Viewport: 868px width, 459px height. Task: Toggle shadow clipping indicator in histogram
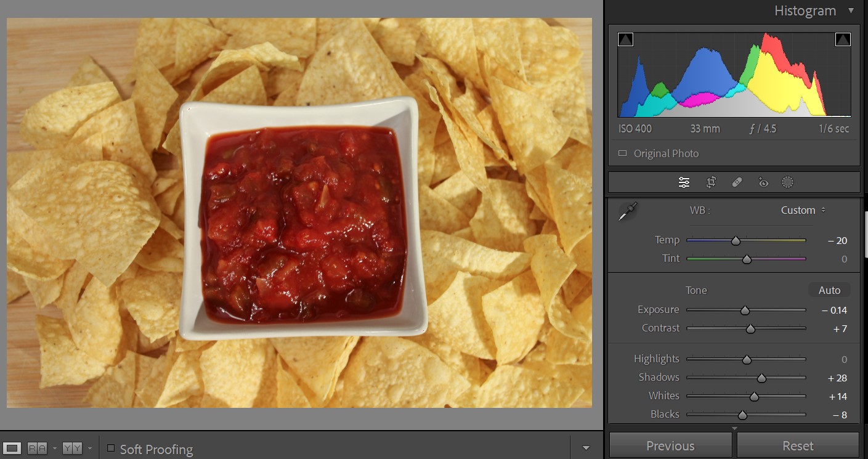point(625,40)
